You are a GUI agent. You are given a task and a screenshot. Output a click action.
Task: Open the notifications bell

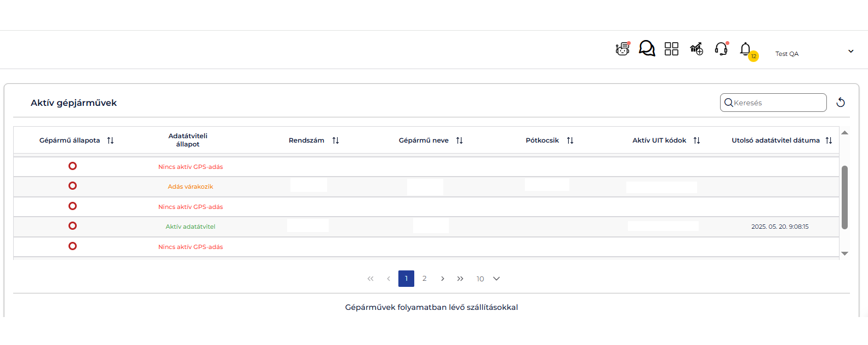tap(745, 49)
